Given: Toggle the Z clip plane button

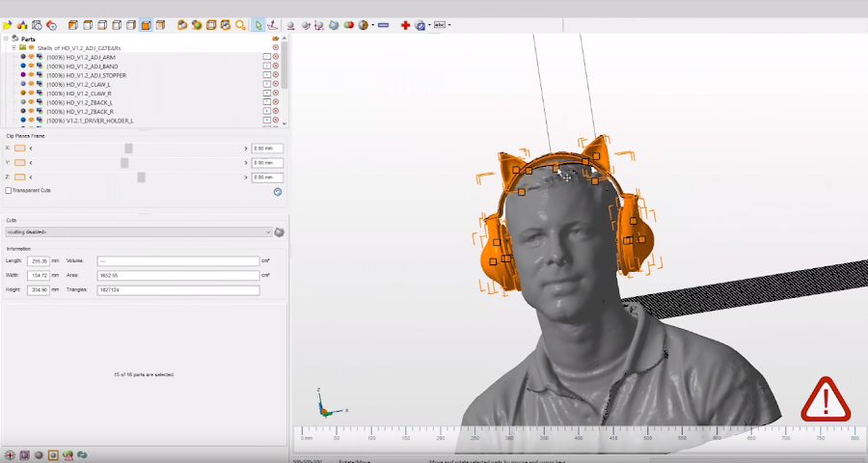Looking at the screenshot, I should (20, 177).
